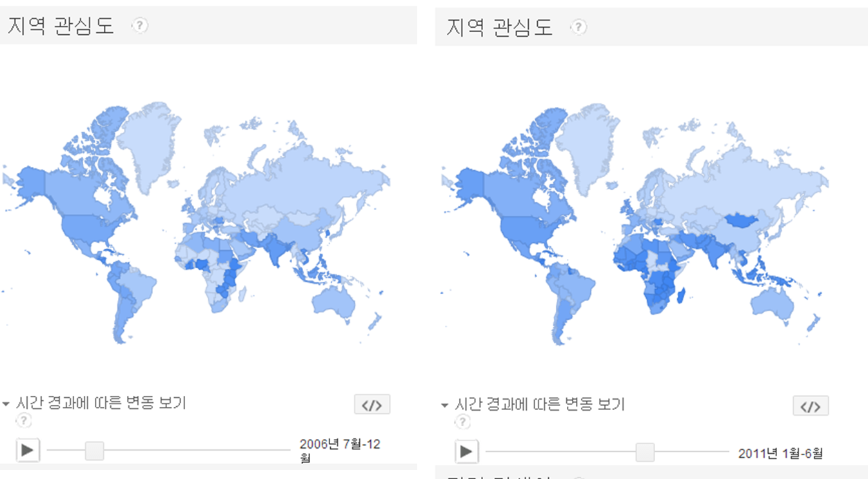Click help icon under 시간 경과에 따른 변동 보기, 2011 panel
Image resolution: width=868 pixels, height=479 pixels.
point(462,422)
